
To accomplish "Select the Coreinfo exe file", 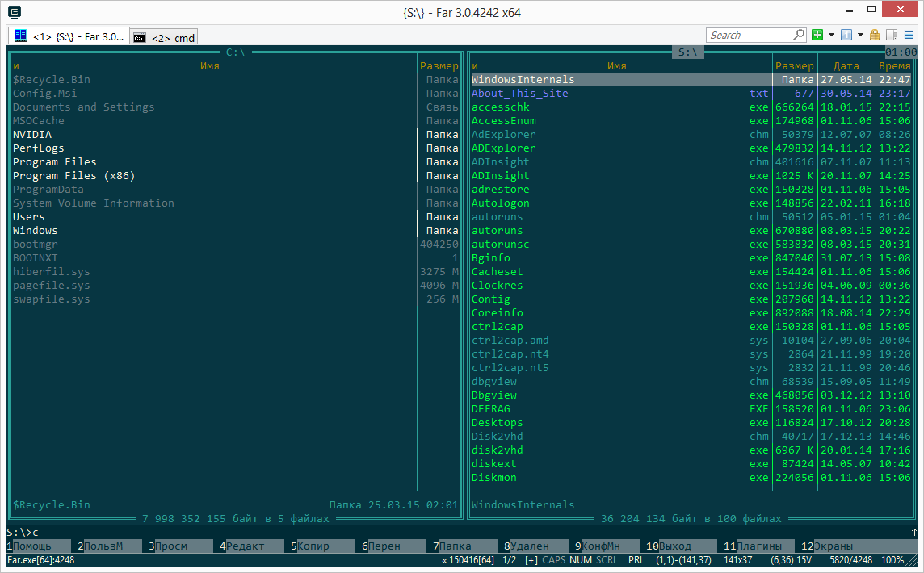I will (x=691, y=312).
